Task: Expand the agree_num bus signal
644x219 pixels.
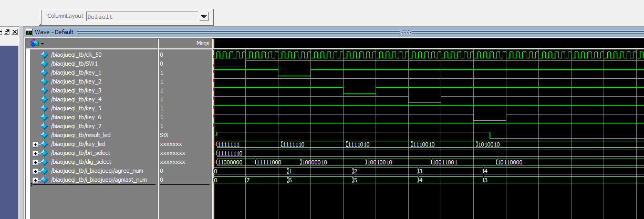Action: [35, 171]
